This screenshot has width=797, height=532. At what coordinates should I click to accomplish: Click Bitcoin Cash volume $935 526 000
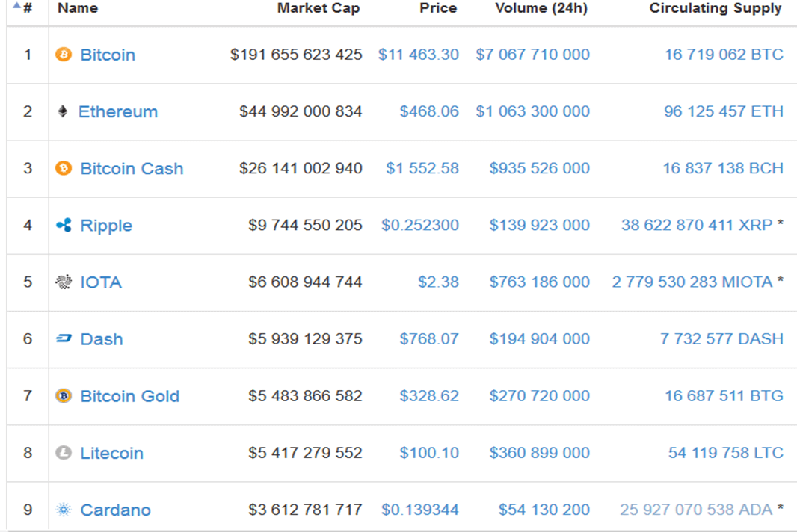pos(539,168)
